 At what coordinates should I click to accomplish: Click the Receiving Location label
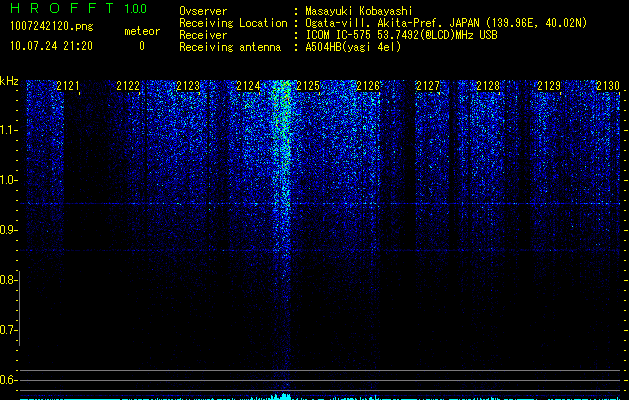tap(233, 23)
